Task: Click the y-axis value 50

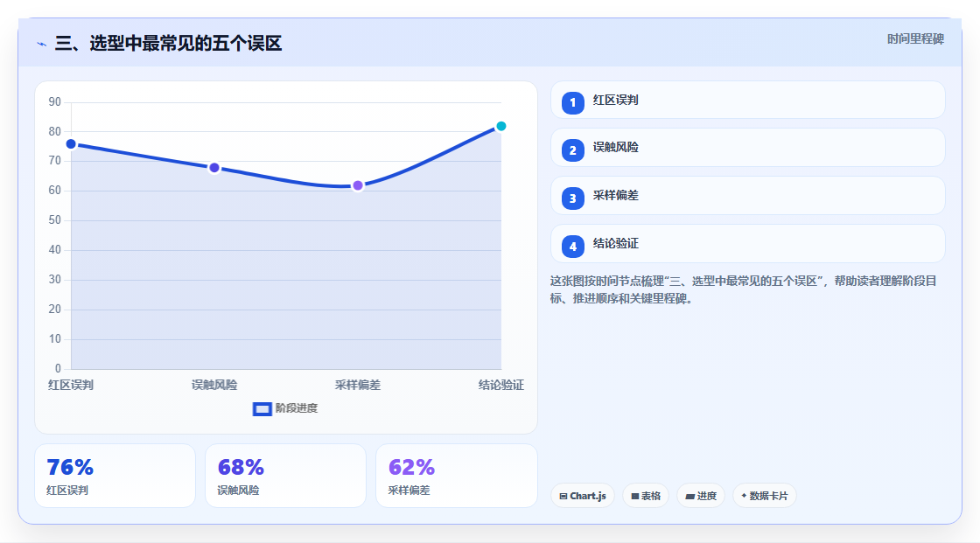Action: click(55, 220)
